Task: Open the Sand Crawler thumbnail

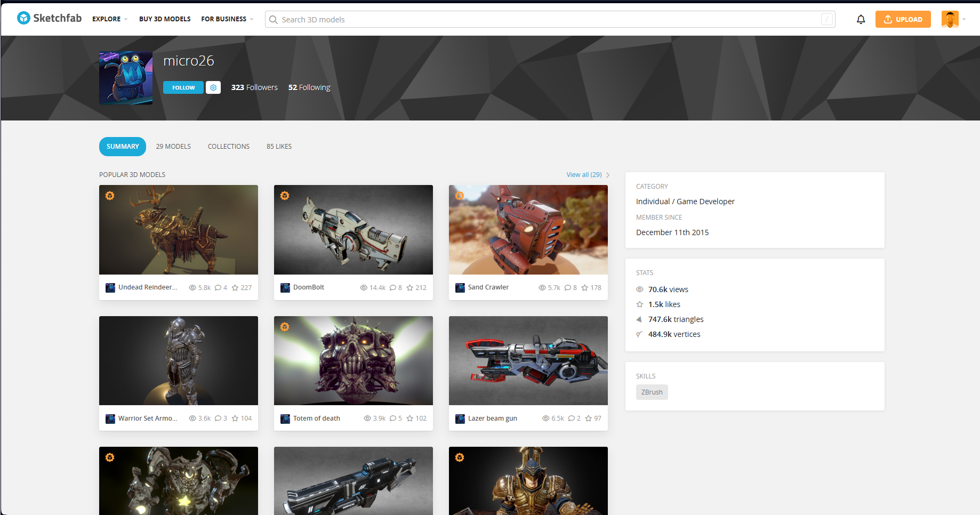Action: point(528,230)
